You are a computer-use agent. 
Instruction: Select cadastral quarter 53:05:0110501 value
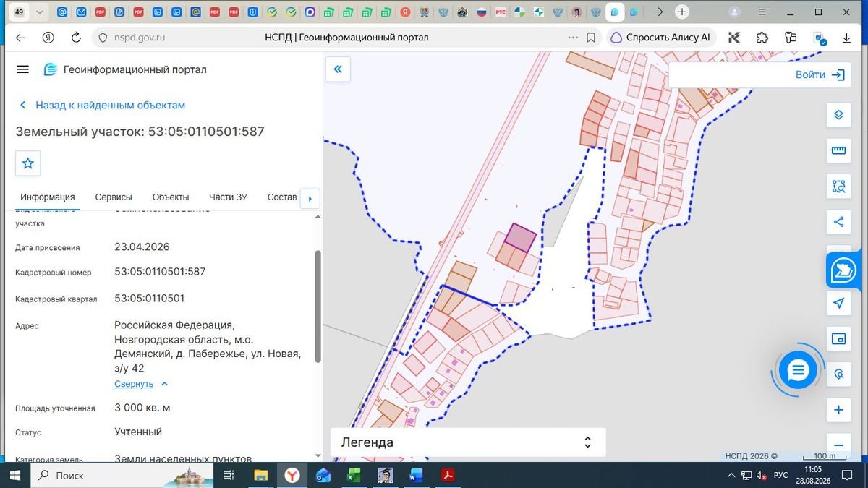pyautogui.click(x=149, y=298)
